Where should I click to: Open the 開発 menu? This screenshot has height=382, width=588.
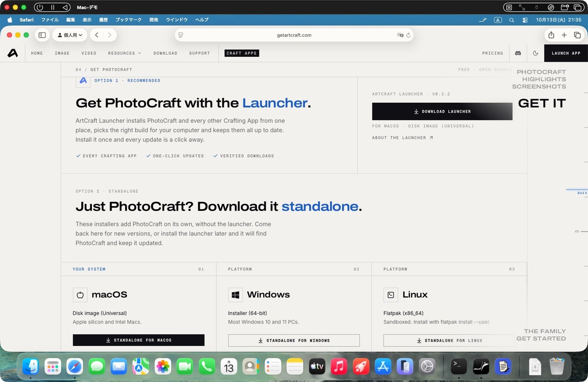(154, 20)
